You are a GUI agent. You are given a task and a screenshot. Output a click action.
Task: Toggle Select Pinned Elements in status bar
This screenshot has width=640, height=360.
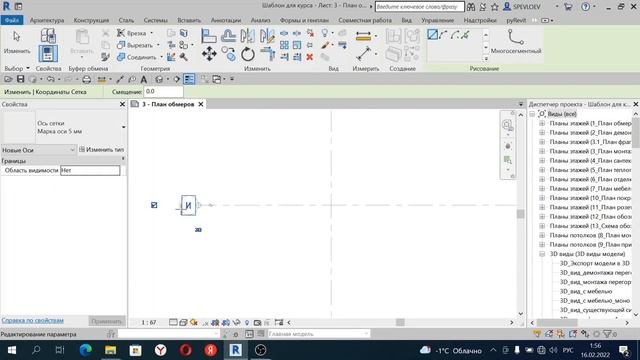[x=561, y=334]
